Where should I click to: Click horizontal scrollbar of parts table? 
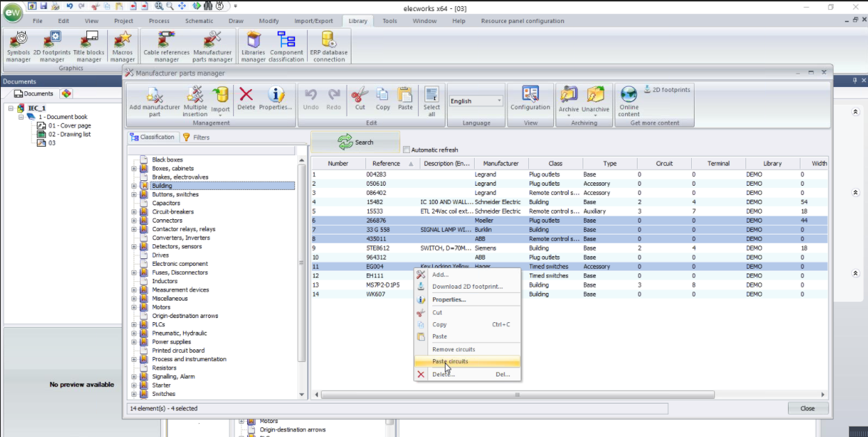[x=517, y=395]
